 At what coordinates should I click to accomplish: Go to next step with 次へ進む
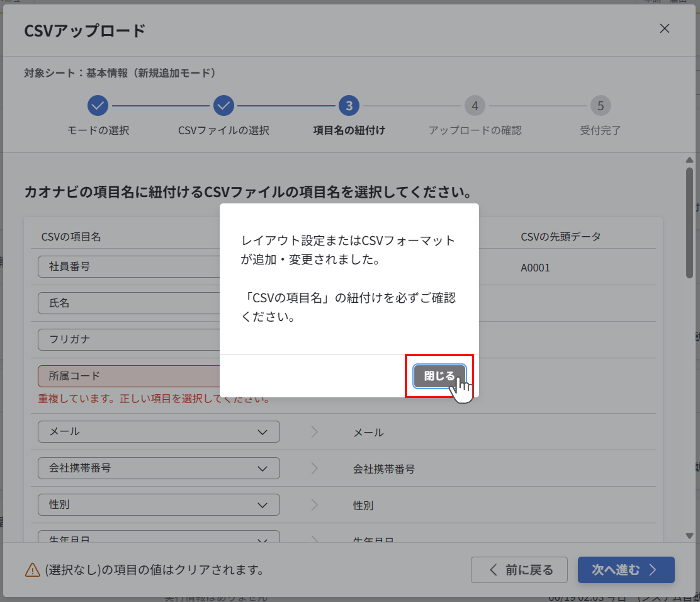pyautogui.click(x=626, y=570)
